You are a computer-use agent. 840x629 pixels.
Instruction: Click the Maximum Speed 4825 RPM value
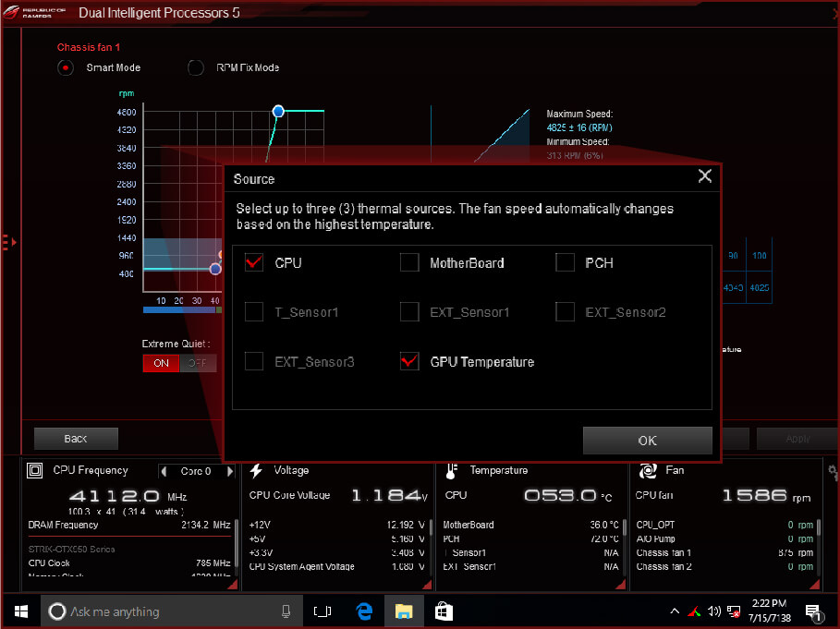[x=579, y=127]
